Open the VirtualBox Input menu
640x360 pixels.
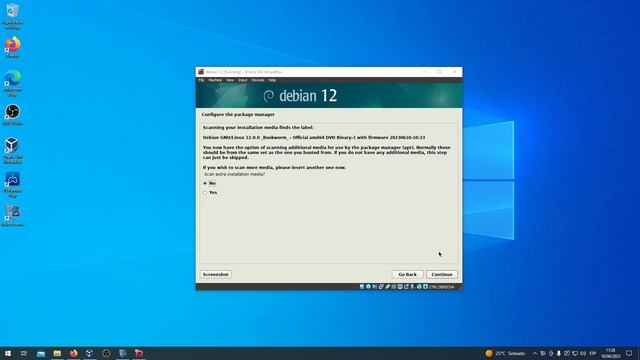(243, 80)
